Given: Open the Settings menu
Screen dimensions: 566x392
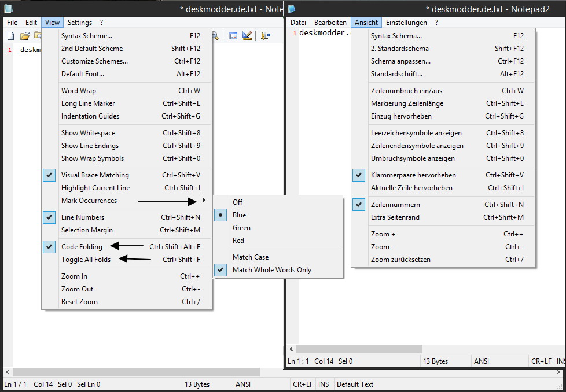Looking at the screenshot, I should tap(80, 23).
